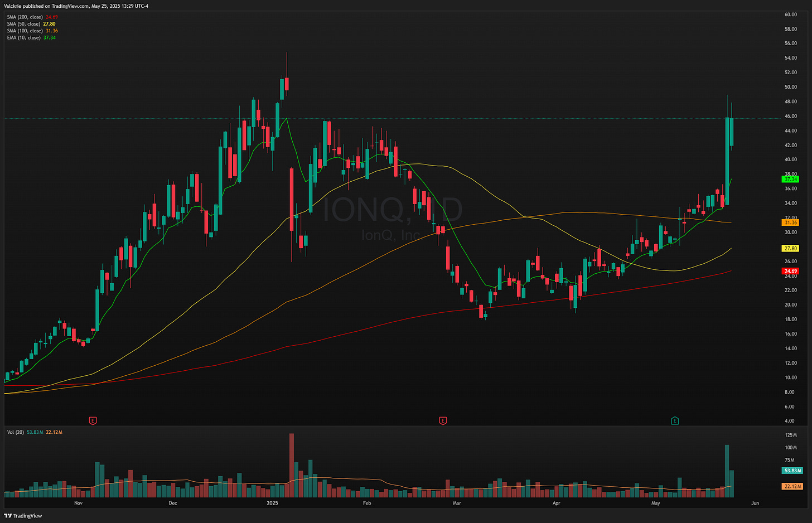The image size is (812, 523).
Task: Click the red earnings marker in early November
Action: tap(93, 420)
